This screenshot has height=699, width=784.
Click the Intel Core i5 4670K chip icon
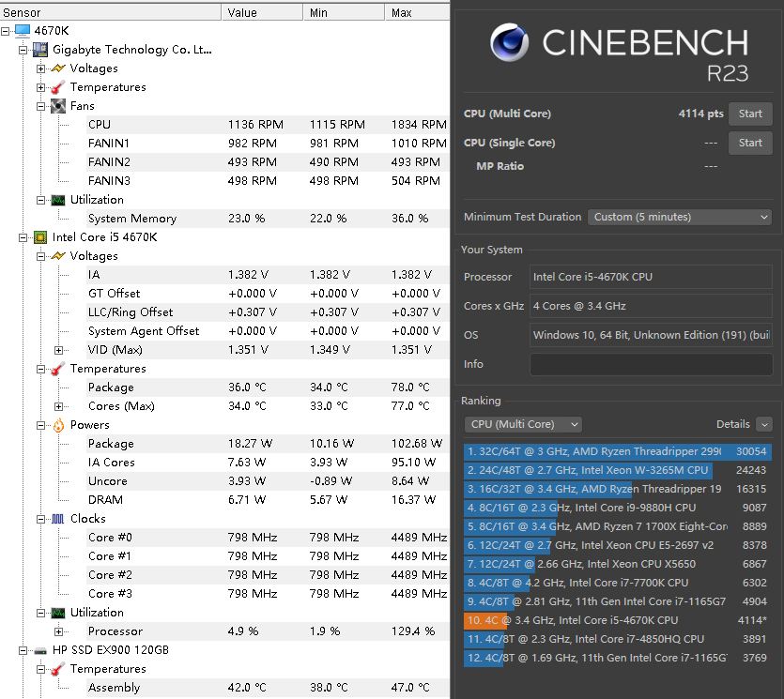click(40, 237)
